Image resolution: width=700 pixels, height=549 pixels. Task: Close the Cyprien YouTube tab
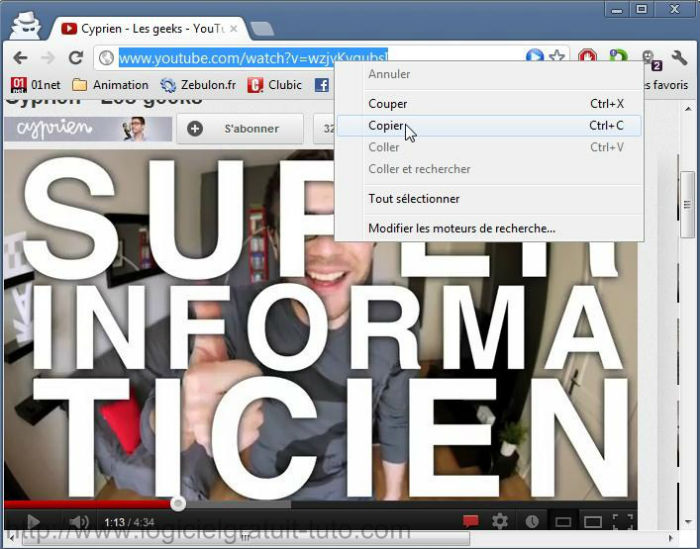233,29
